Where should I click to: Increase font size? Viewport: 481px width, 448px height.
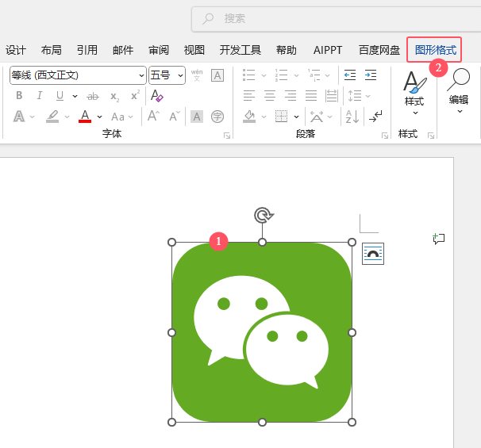click(153, 116)
